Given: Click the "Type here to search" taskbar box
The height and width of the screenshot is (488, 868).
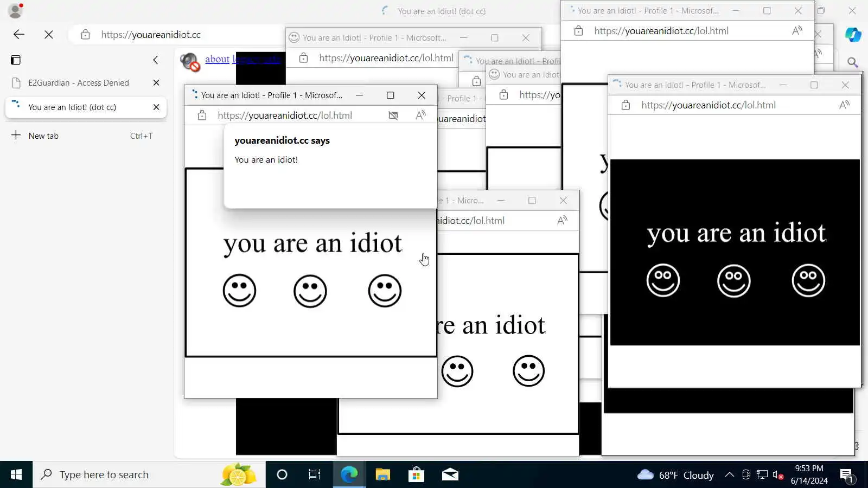Looking at the screenshot, I should click(x=149, y=475).
